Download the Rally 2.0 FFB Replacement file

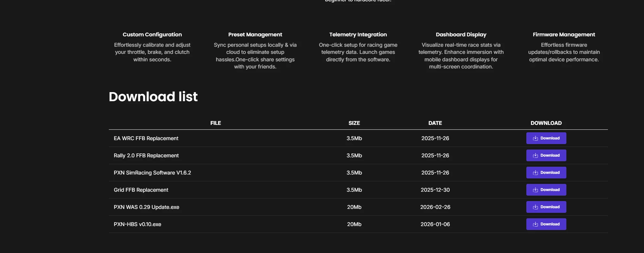tap(546, 155)
